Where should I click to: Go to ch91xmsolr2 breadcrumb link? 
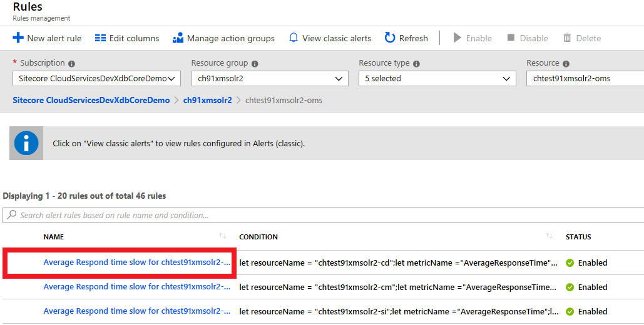(207, 100)
